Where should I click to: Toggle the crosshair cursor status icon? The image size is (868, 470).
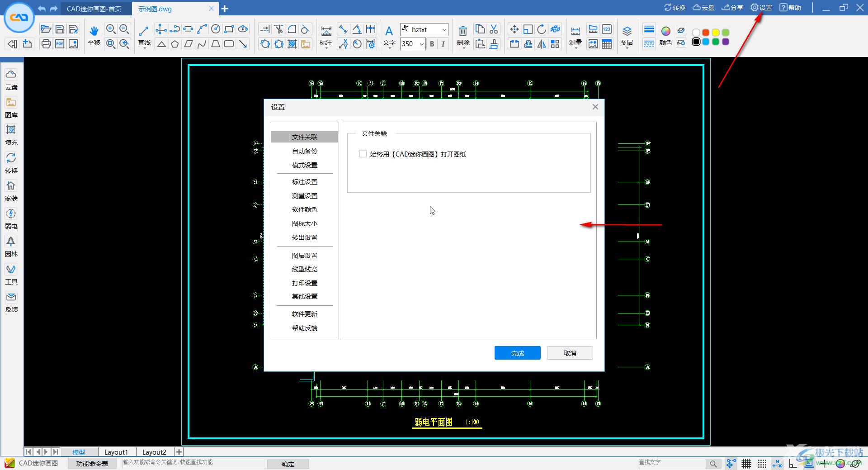825,463
